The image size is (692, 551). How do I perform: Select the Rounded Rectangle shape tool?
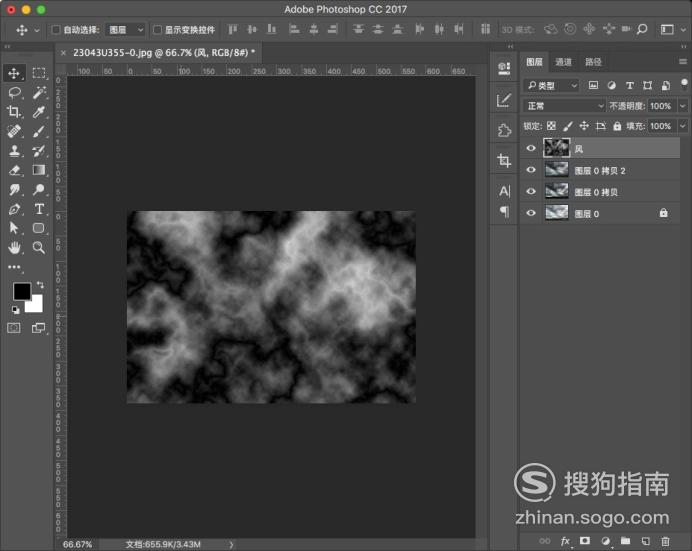tap(39, 228)
